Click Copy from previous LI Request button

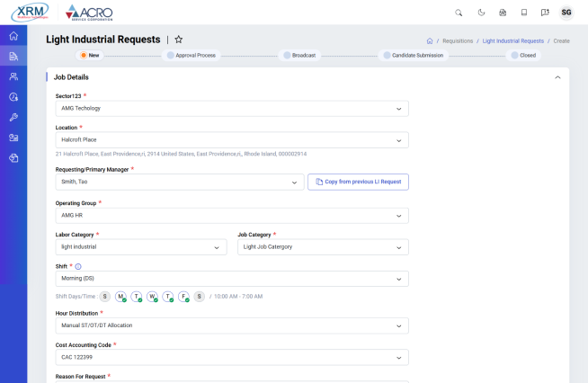(358, 182)
